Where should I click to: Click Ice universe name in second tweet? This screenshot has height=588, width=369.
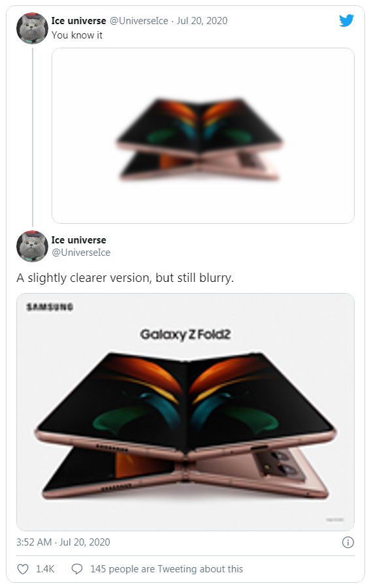point(79,240)
